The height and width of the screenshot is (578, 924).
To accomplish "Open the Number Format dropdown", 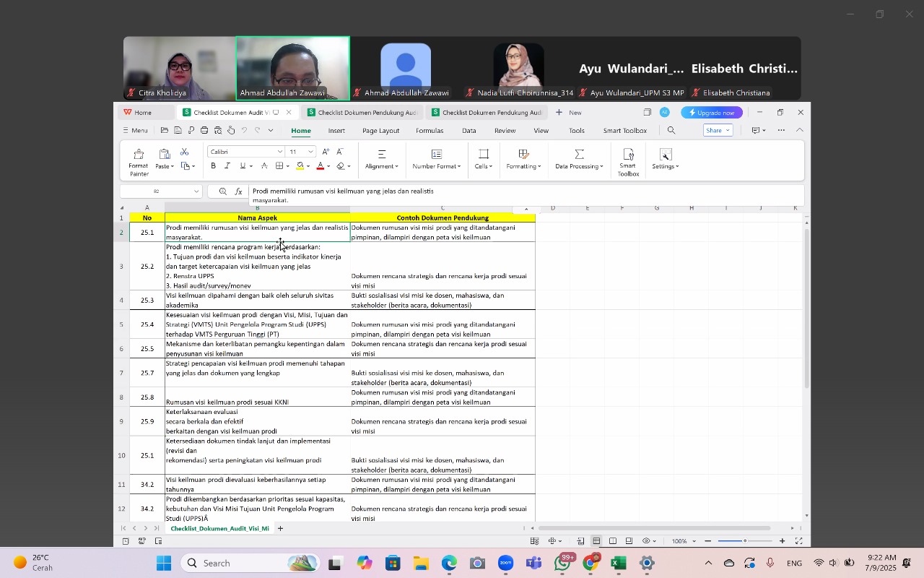I will 436,160.
